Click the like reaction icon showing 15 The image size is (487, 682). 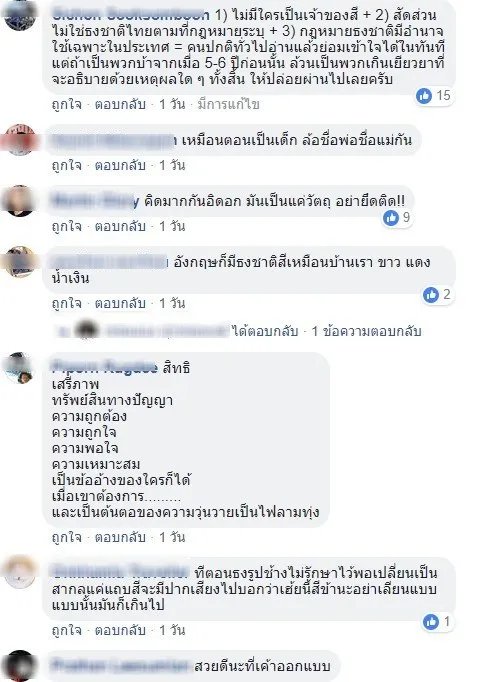tap(424, 95)
